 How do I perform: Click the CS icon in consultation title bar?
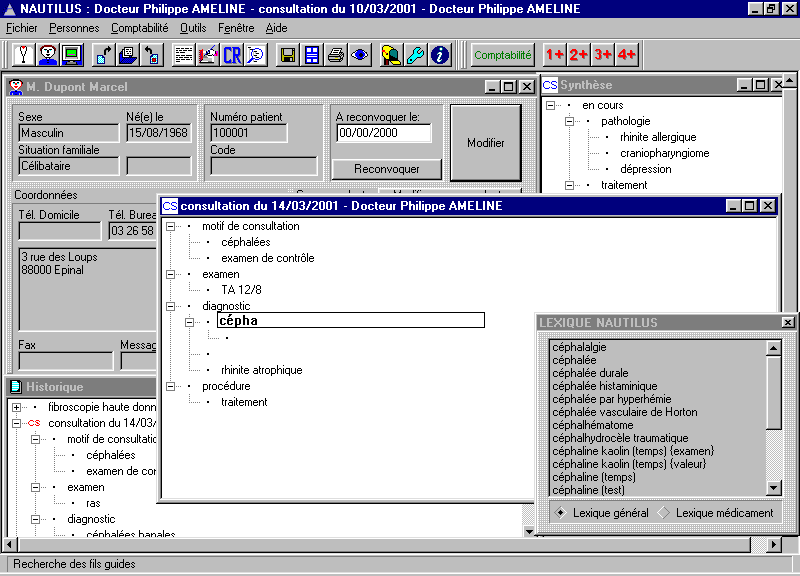[x=169, y=206]
